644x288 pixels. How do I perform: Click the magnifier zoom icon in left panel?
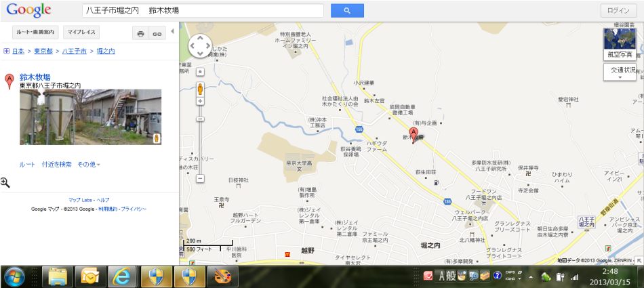pyautogui.click(x=5, y=182)
